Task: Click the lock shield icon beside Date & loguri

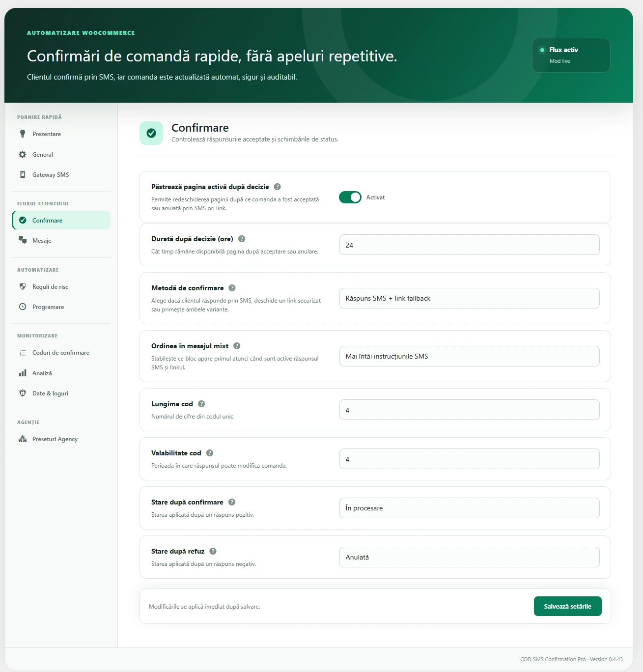Action: [x=23, y=393]
